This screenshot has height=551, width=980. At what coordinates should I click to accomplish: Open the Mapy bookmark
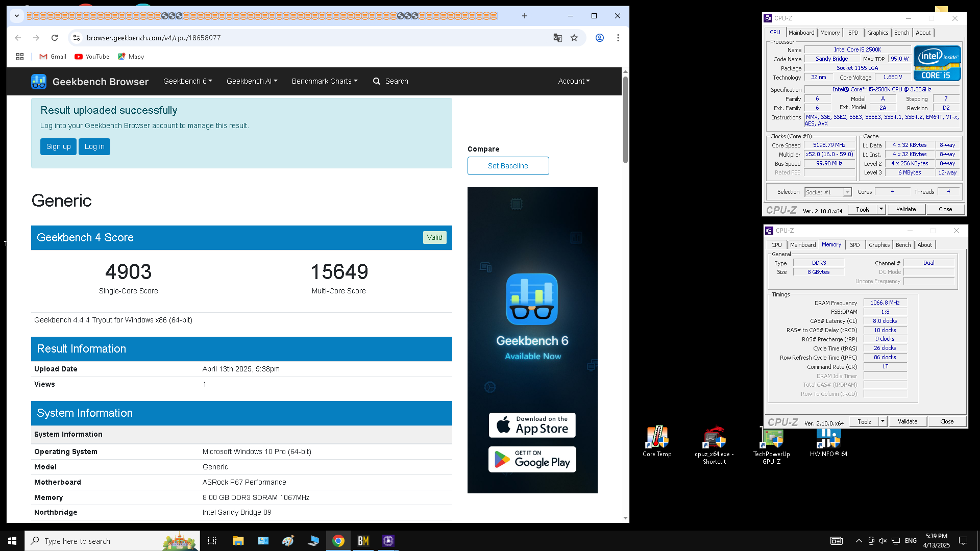pyautogui.click(x=131, y=57)
